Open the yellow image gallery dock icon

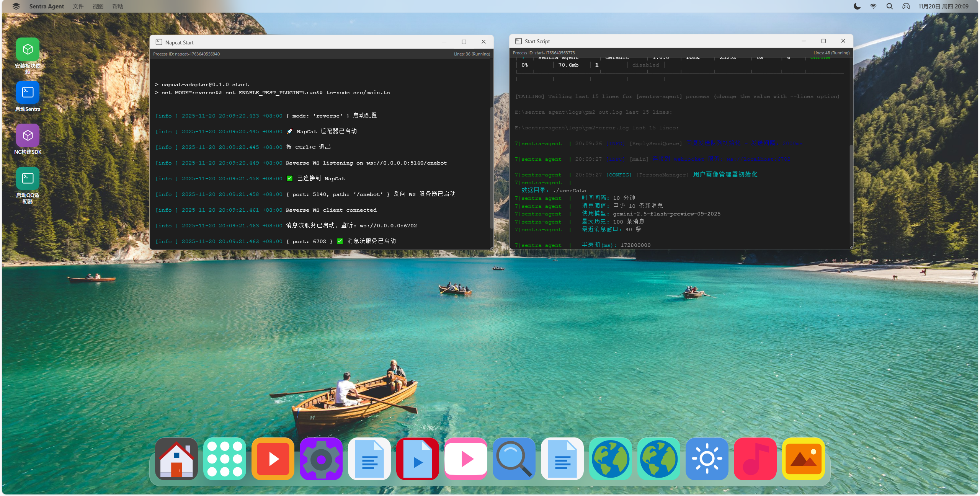(804, 459)
